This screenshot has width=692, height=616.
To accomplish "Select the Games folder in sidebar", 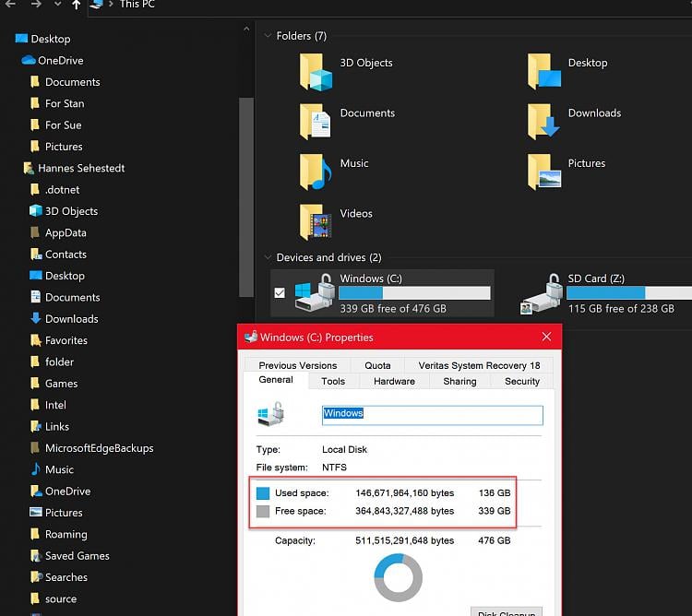I will (x=61, y=384).
